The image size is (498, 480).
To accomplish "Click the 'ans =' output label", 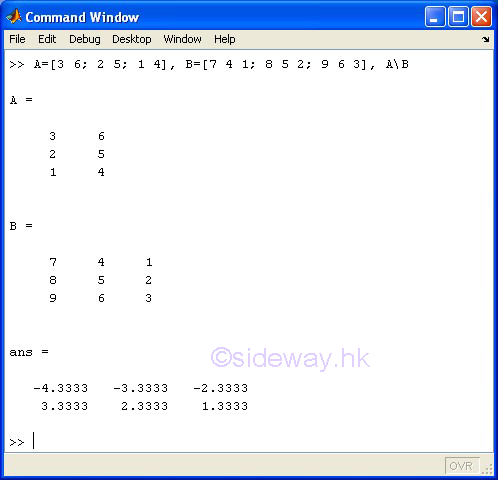I will pos(29,352).
